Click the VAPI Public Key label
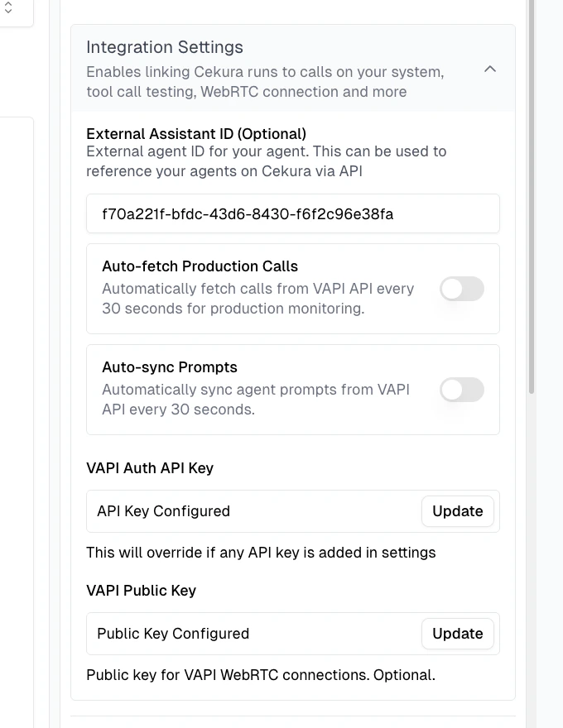Screen dimensions: 563x728 [x=141, y=591]
